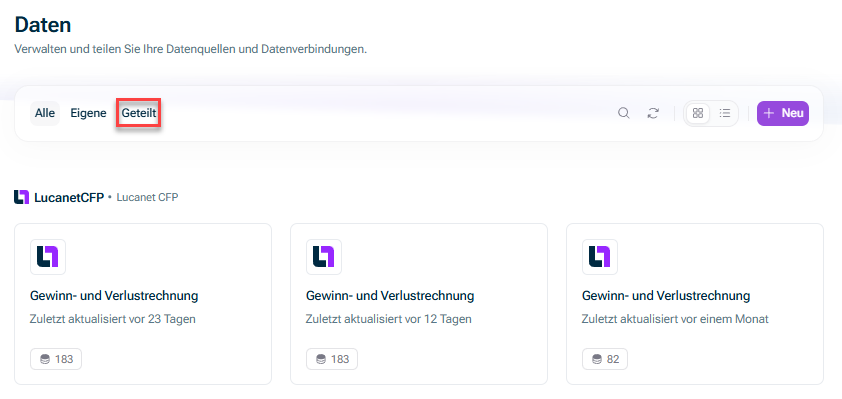Select the Alle filter tab
Viewport: 842px width, 399px height.
tap(45, 113)
